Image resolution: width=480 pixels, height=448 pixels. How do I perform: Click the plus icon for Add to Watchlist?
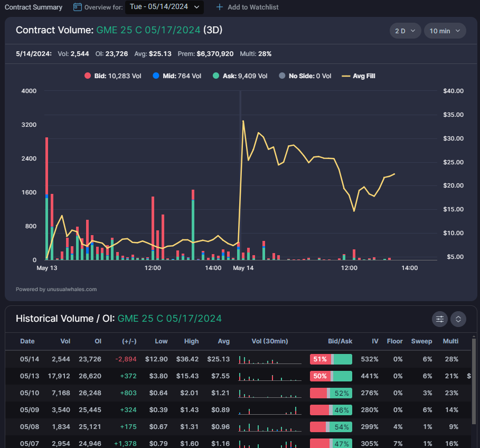coord(220,7)
